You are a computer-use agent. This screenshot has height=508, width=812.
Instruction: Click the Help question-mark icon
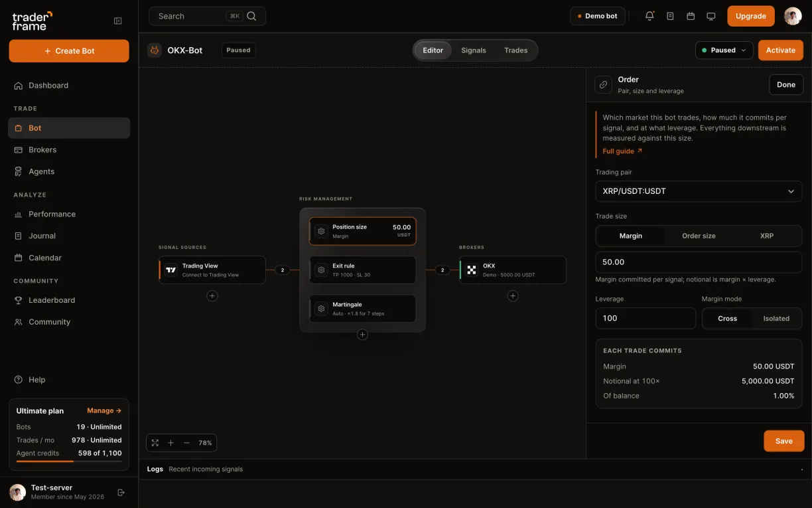click(19, 380)
